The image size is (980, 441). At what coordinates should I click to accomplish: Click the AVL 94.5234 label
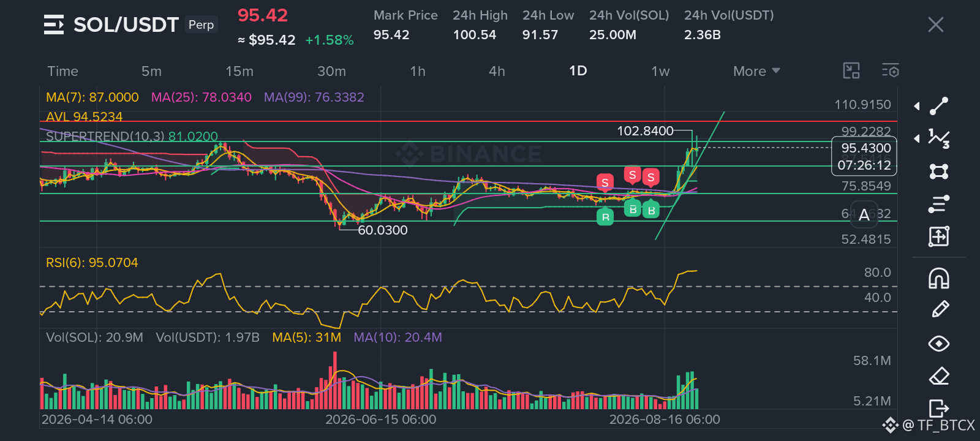(85, 116)
